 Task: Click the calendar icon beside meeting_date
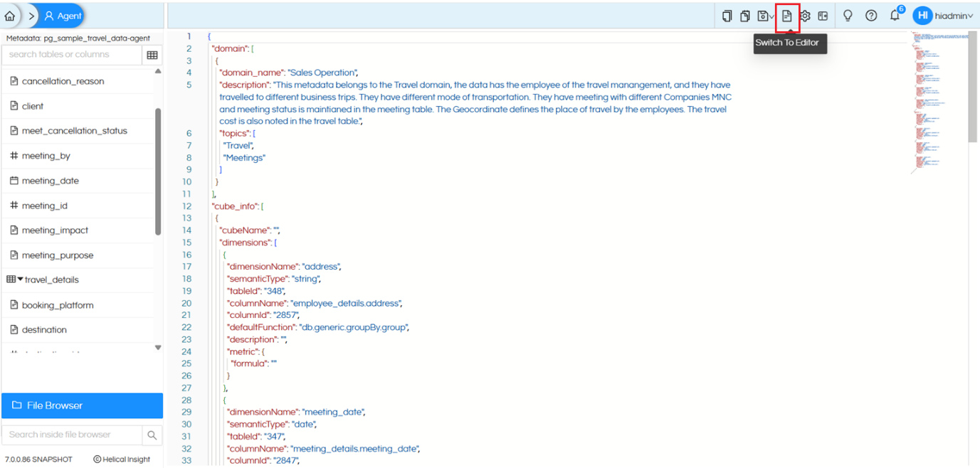(x=14, y=181)
